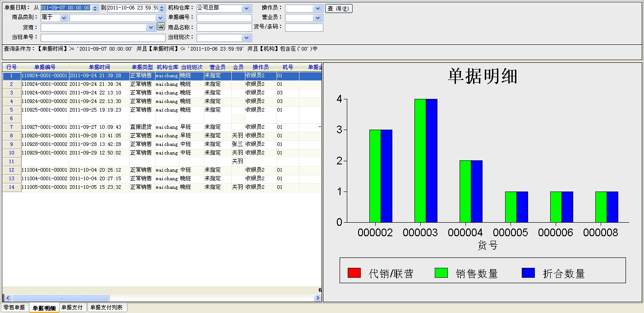Click the green 销售数量 legend swatch
Image resolution: width=644 pixels, height=313 pixels.
click(x=441, y=273)
